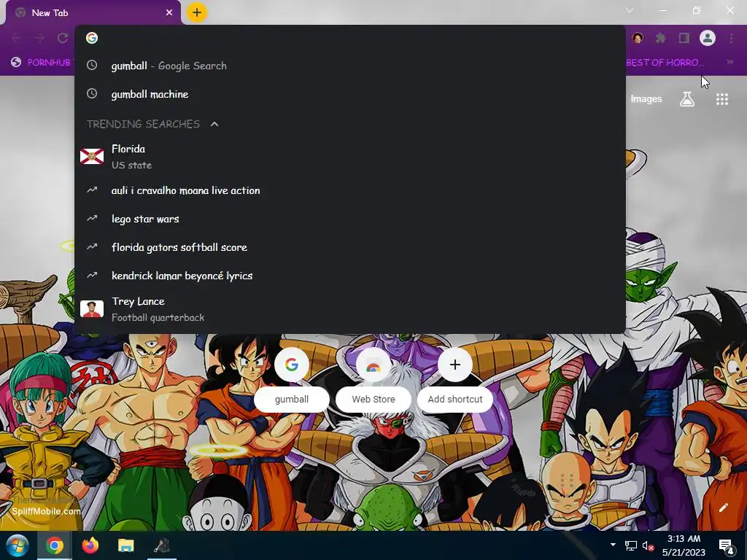The width and height of the screenshot is (747, 560).
Task: Select the lego star wars suggestion
Action: (349, 219)
